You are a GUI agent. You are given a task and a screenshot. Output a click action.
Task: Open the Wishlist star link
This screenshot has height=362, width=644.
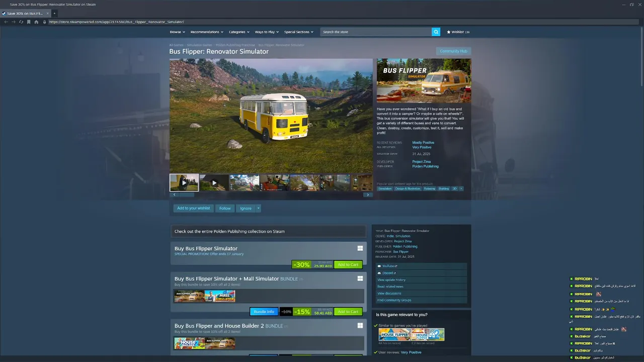(458, 32)
